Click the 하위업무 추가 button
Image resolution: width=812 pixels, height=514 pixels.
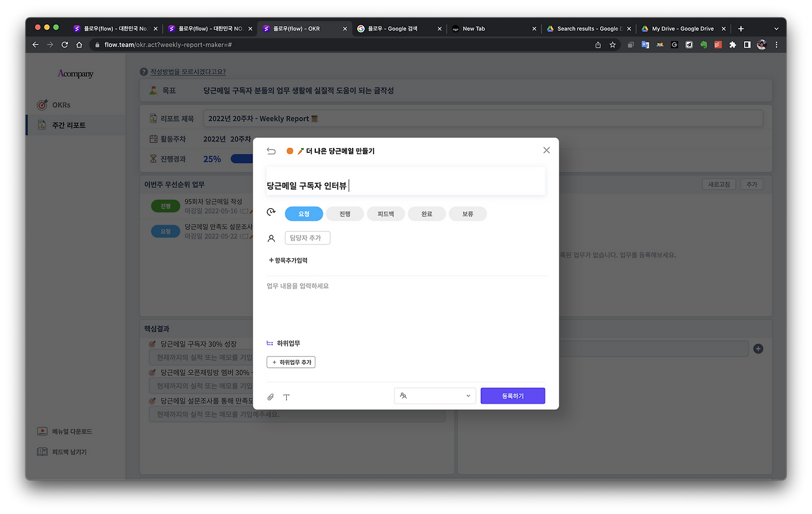[x=291, y=362]
